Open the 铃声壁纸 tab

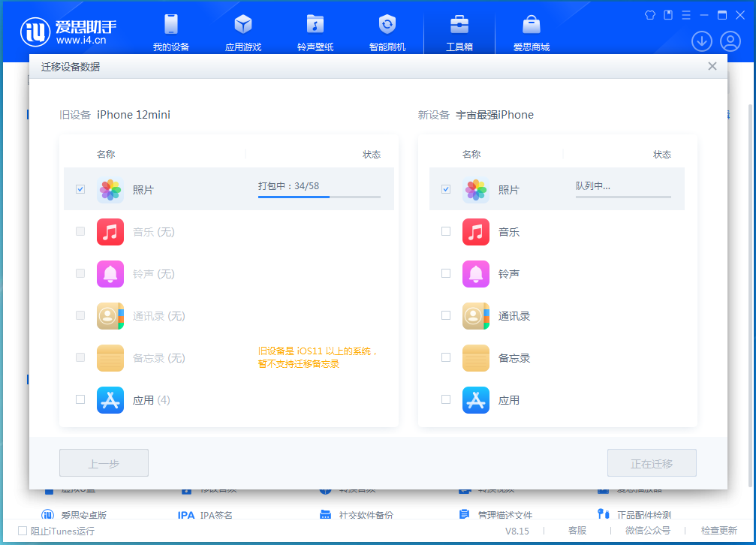pos(315,33)
